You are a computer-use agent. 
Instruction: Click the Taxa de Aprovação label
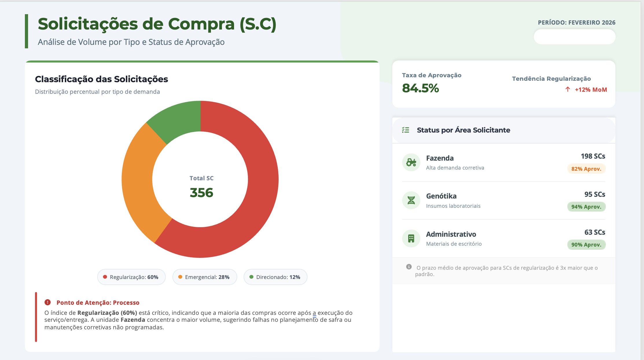pos(432,75)
